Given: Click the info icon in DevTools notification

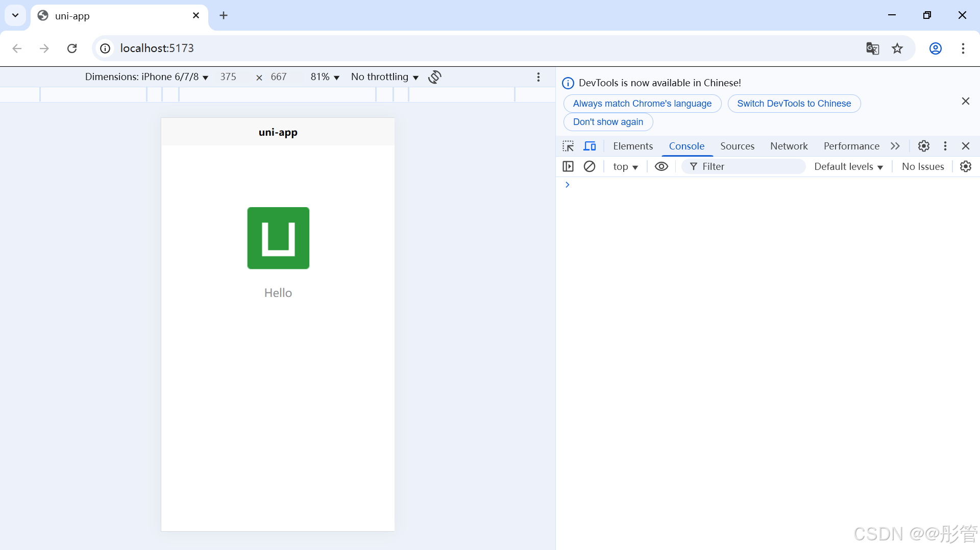Looking at the screenshot, I should [568, 83].
